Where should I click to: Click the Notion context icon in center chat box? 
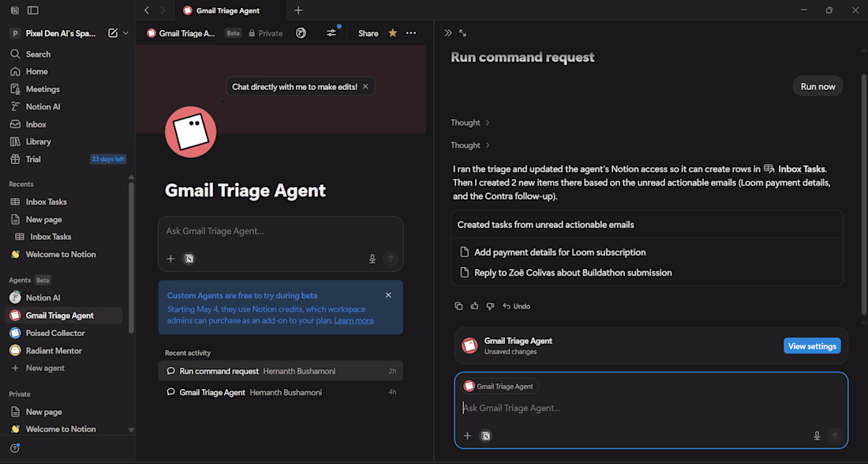[189, 259]
